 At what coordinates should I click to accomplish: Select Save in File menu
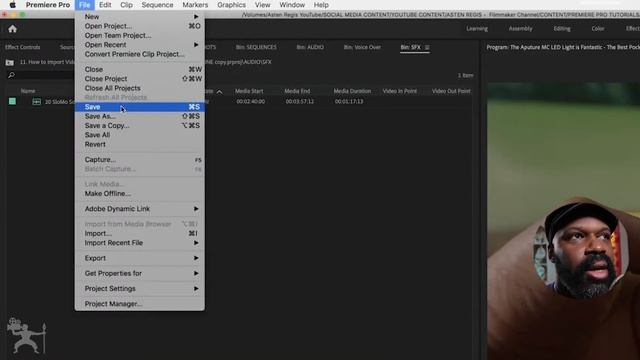pyautogui.click(x=140, y=107)
